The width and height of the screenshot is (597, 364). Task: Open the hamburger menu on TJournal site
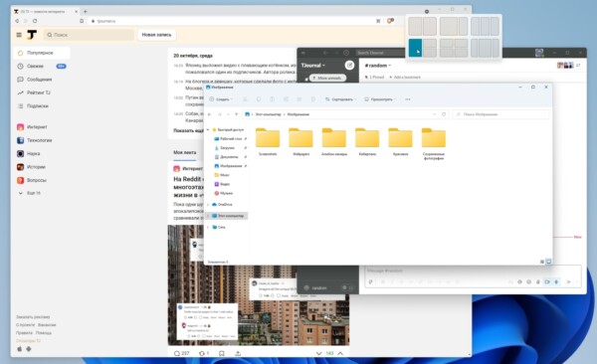pos(19,35)
